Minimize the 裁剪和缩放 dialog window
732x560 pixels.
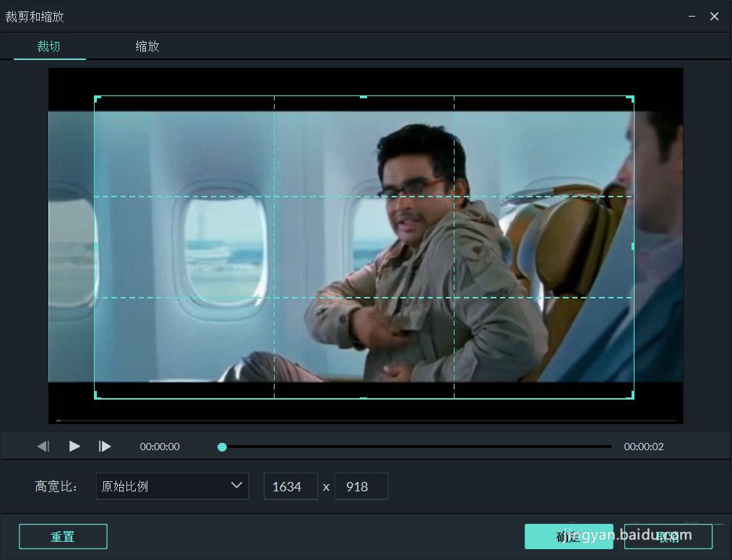(692, 17)
